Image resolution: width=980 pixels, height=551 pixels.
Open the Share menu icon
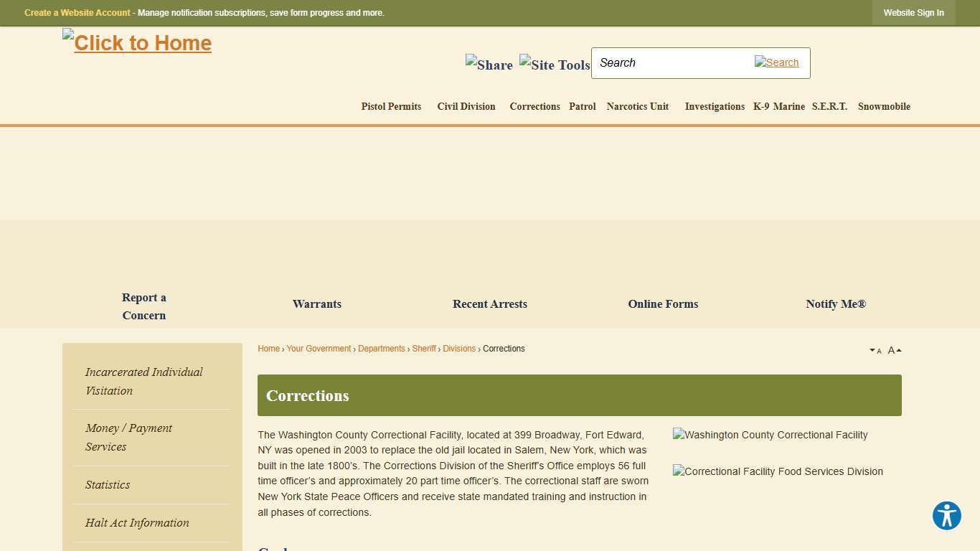click(x=489, y=65)
